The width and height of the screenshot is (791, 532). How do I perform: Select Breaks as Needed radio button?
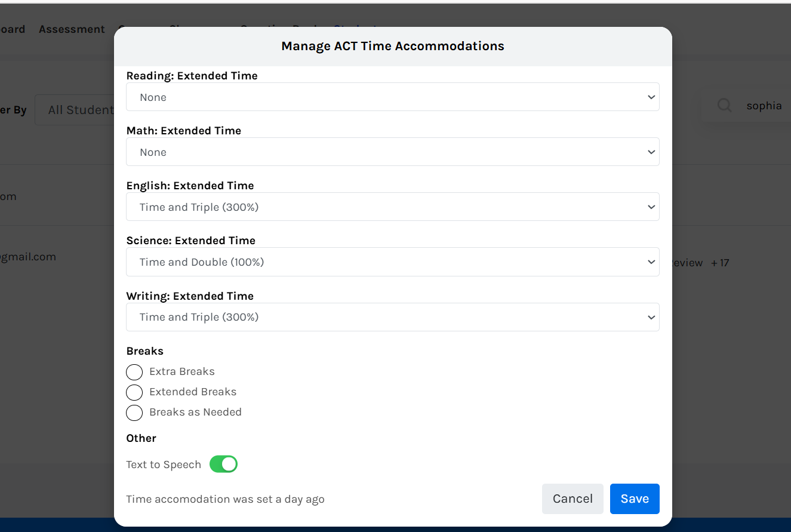tap(134, 413)
